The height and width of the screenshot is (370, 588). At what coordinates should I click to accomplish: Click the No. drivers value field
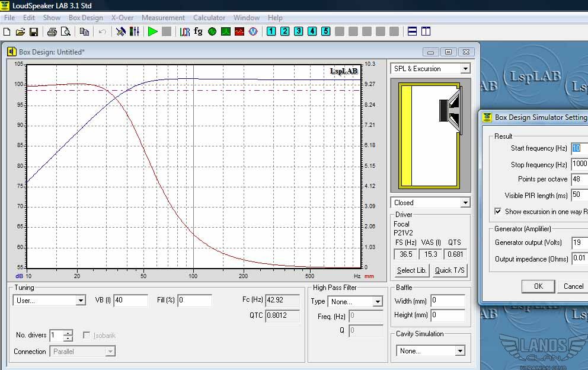tap(56, 335)
